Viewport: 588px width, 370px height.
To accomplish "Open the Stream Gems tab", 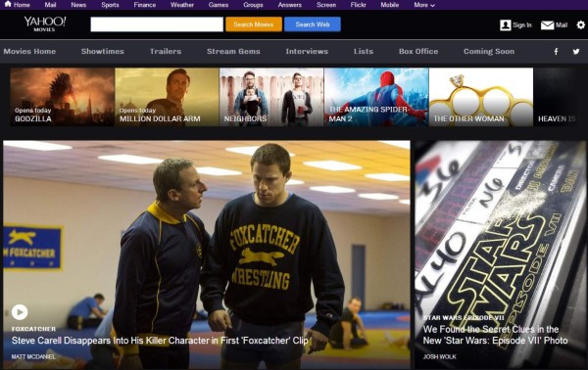I will pos(233,51).
